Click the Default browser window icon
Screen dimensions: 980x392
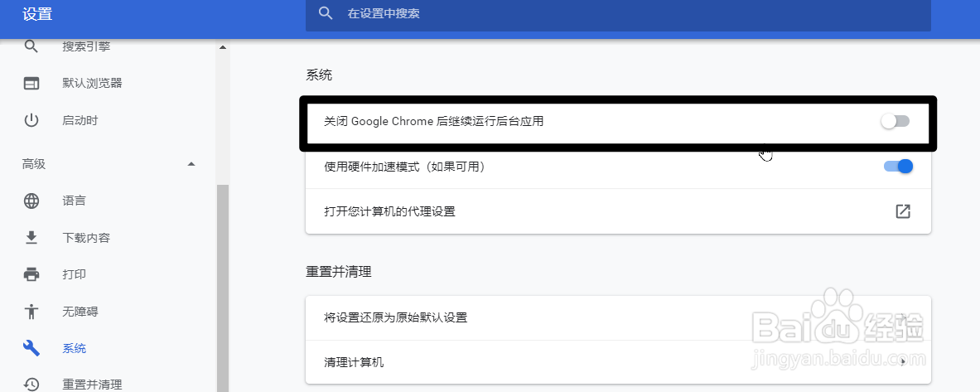(x=31, y=83)
